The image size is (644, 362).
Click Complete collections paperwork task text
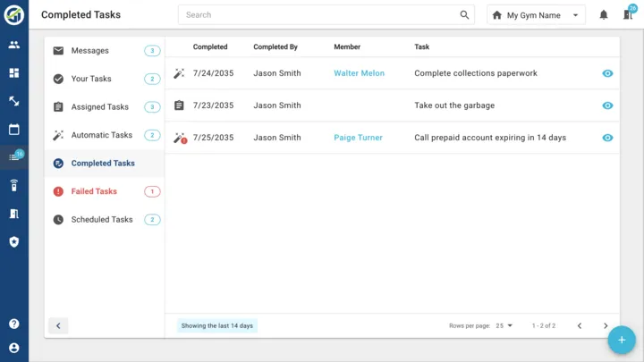(476, 73)
